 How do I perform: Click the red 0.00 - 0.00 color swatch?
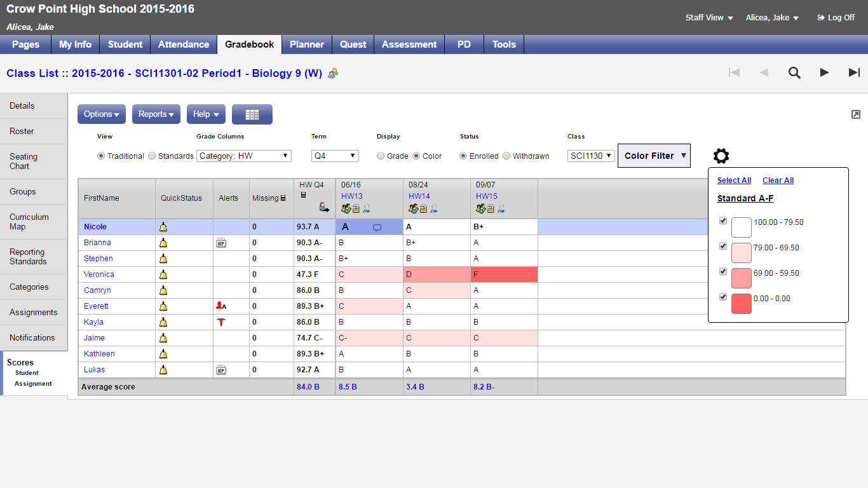pos(742,304)
